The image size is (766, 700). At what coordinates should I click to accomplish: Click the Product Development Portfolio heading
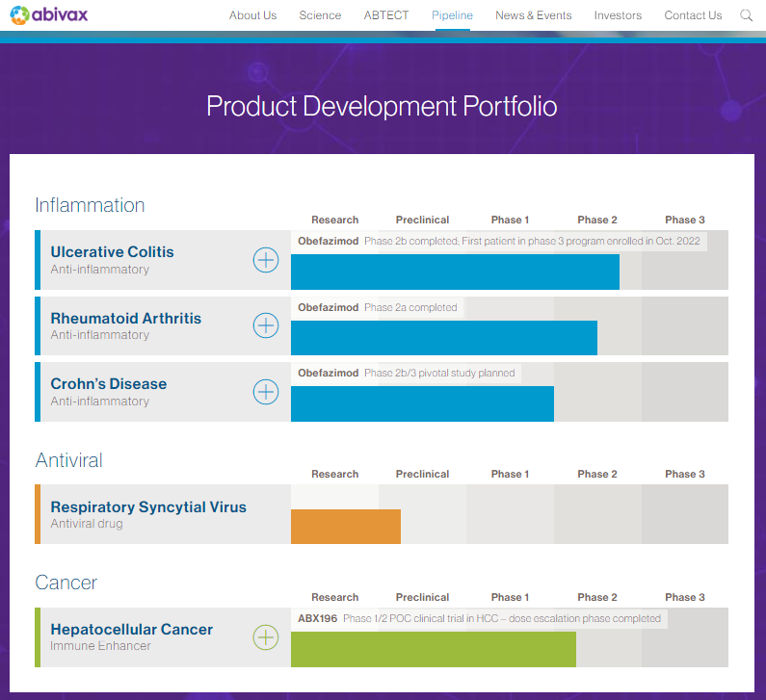pyautogui.click(x=382, y=106)
